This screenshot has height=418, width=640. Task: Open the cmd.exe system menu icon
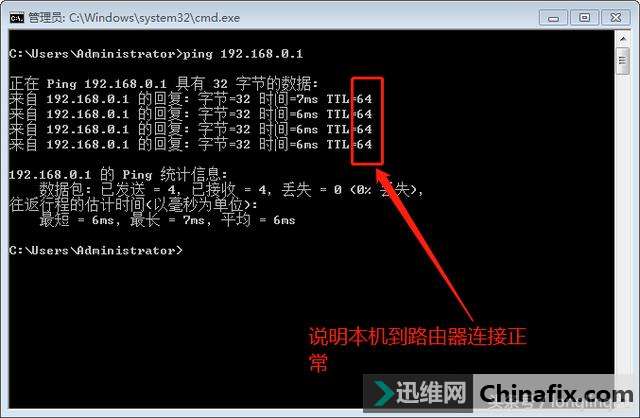point(17,18)
